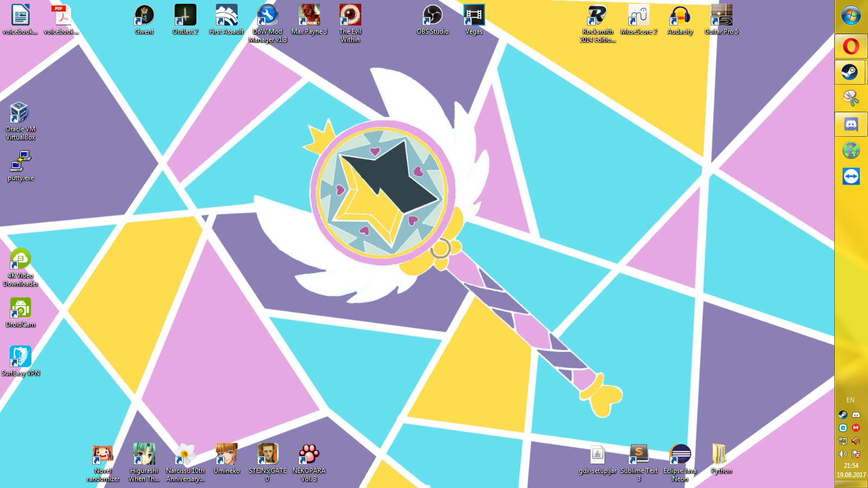
Task: Switch to the Steam taskbar button
Action: (851, 72)
